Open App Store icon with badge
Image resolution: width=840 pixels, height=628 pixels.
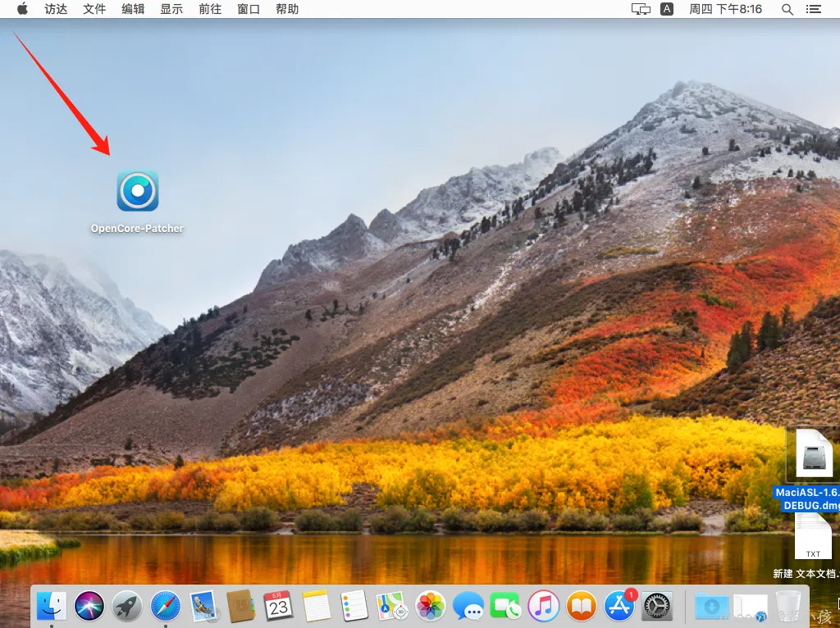click(620, 606)
